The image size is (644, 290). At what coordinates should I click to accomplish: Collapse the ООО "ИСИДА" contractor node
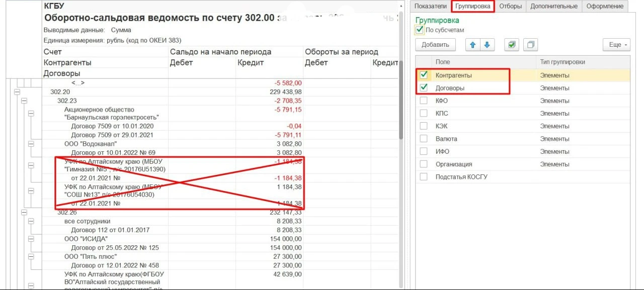(x=31, y=239)
